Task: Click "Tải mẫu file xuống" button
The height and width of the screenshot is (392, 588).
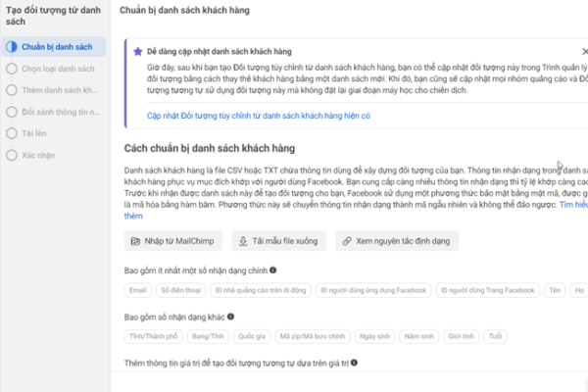Action: [279, 240]
